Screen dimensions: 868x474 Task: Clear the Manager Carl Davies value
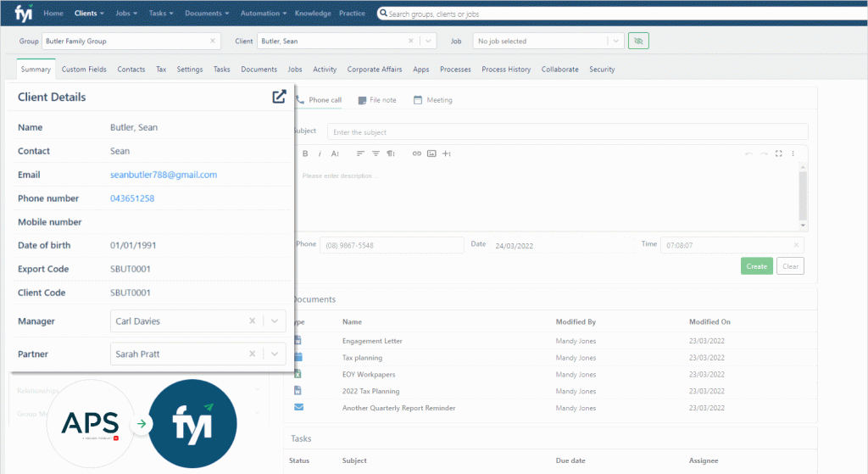pyautogui.click(x=252, y=321)
